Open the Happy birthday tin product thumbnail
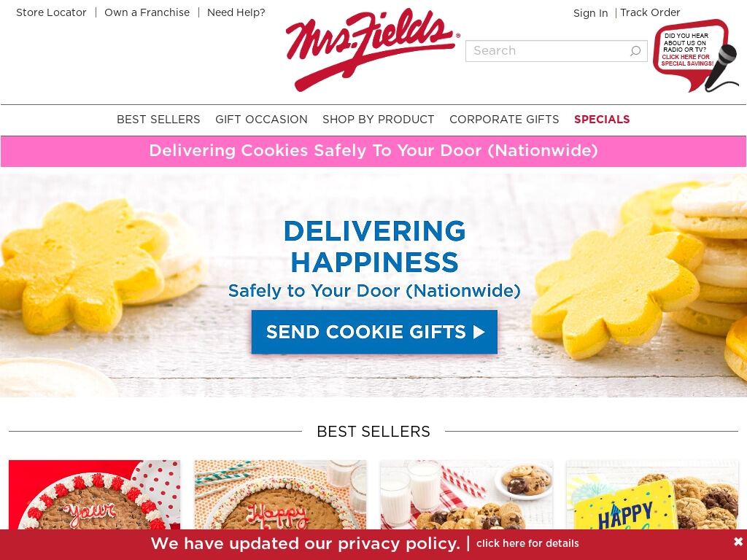 [x=652, y=495]
